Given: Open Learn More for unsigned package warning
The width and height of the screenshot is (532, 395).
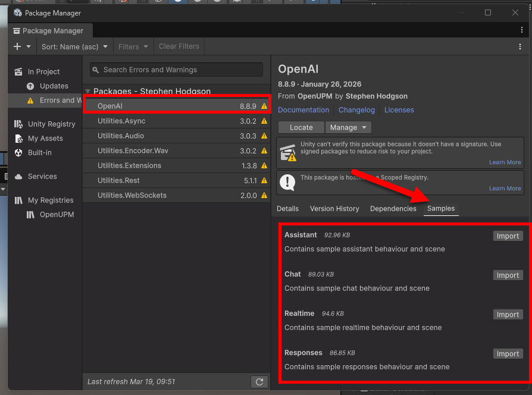Looking at the screenshot, I should click(505, 162).
